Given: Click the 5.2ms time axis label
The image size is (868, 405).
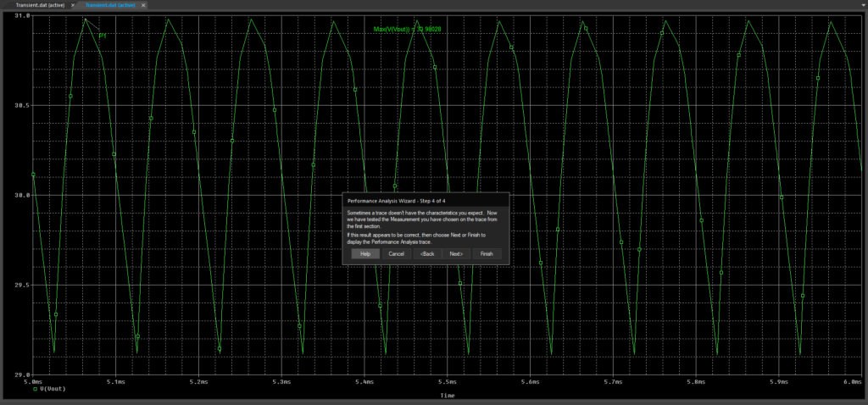Looking at the screenshot, I should [x=198, y=382].
